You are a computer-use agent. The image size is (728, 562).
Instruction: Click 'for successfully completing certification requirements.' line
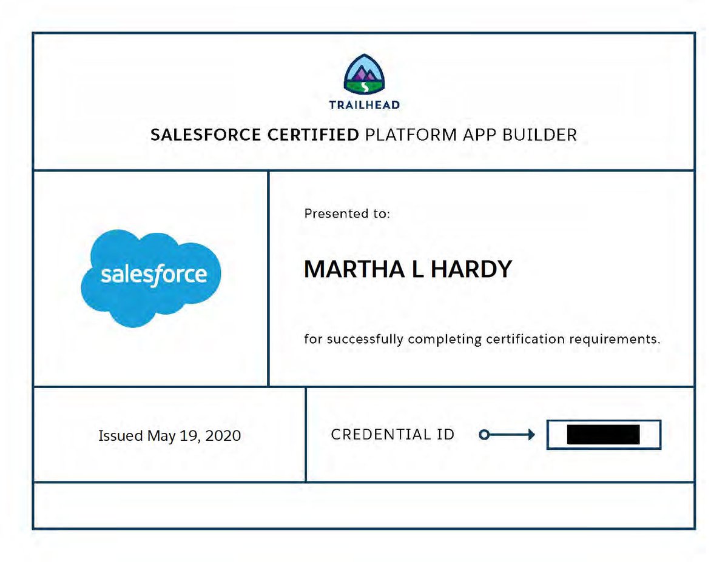click(482, 339)
